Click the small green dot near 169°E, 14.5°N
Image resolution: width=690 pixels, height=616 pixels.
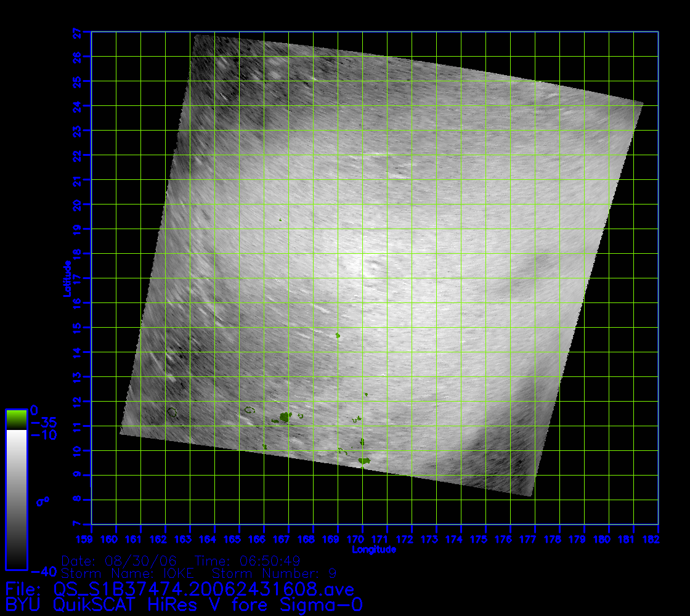pos(338,335)
